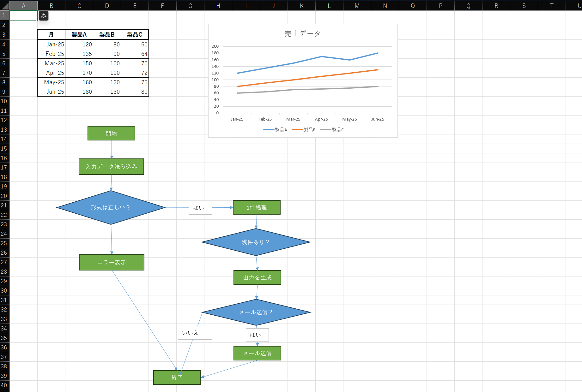Click the はい label near 1件処理
The image size is (582, 392).
coord(200,207)
